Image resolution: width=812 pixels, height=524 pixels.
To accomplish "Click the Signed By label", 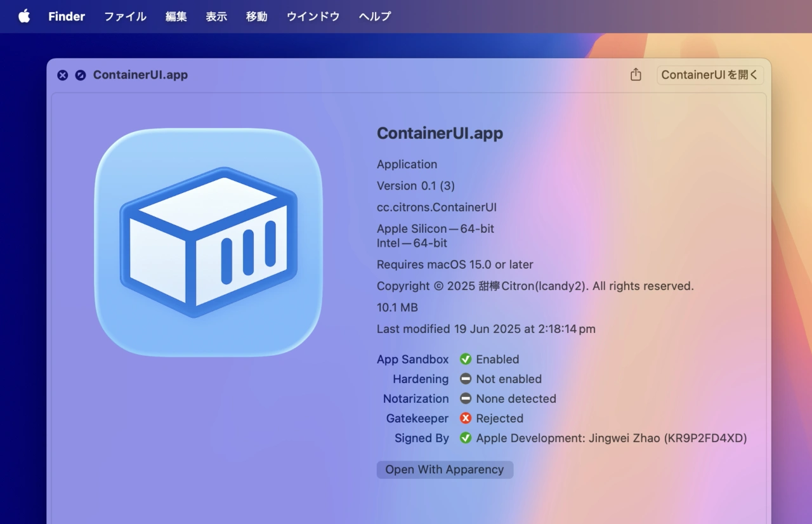I will 421,438.
